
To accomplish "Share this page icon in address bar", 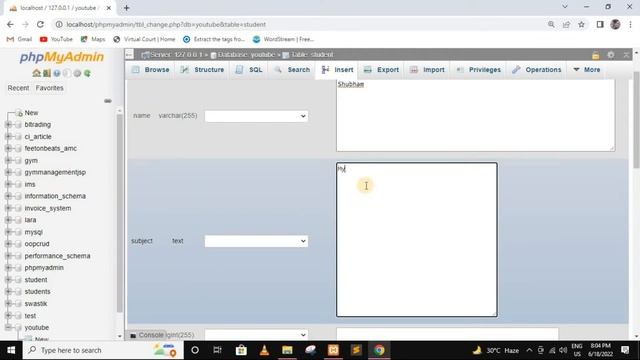I will 566,24.
